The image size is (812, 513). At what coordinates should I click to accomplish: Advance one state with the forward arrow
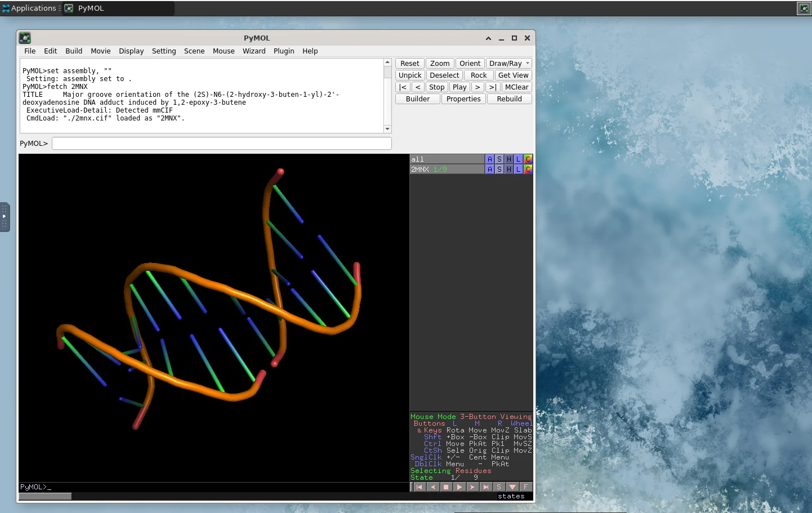click(472, 487)
